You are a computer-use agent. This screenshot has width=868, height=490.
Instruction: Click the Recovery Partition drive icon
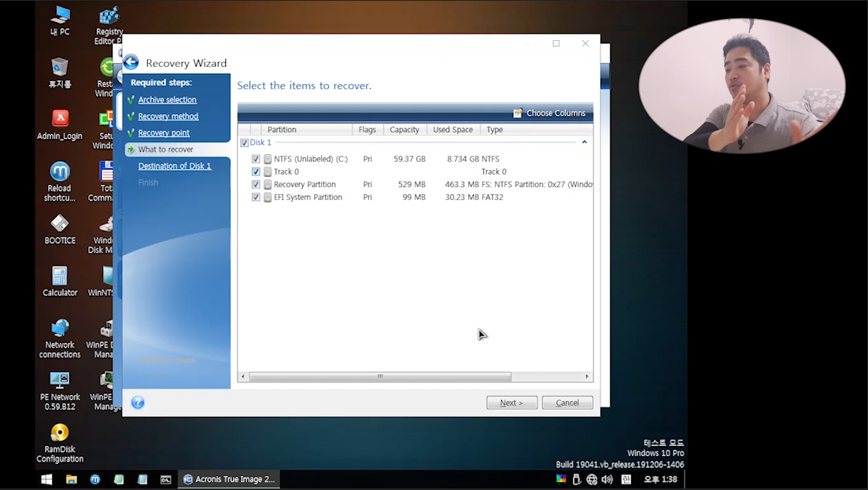(x=268, y=184)
